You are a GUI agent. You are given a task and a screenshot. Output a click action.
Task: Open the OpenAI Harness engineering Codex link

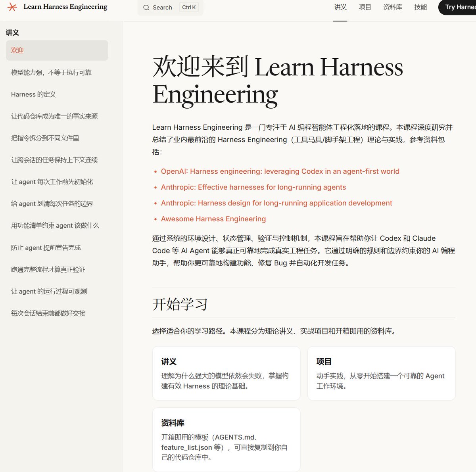[x=280, y=171]
